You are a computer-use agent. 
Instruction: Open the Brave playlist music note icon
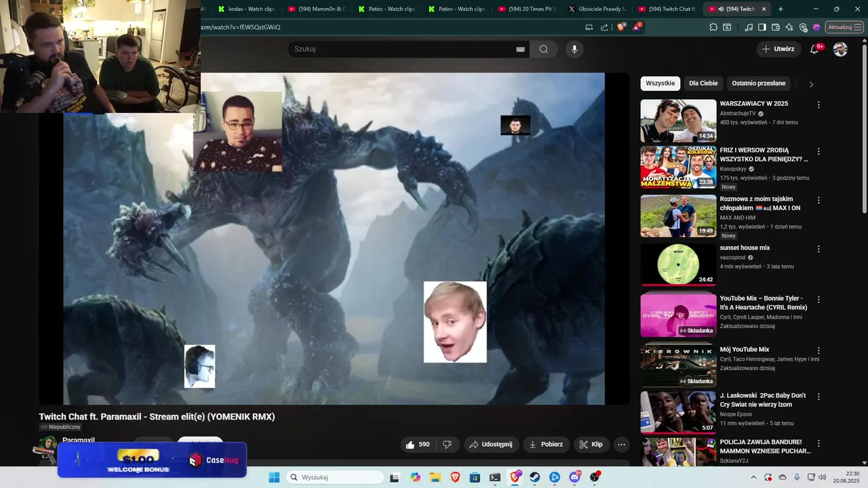(x=749, y=27)
